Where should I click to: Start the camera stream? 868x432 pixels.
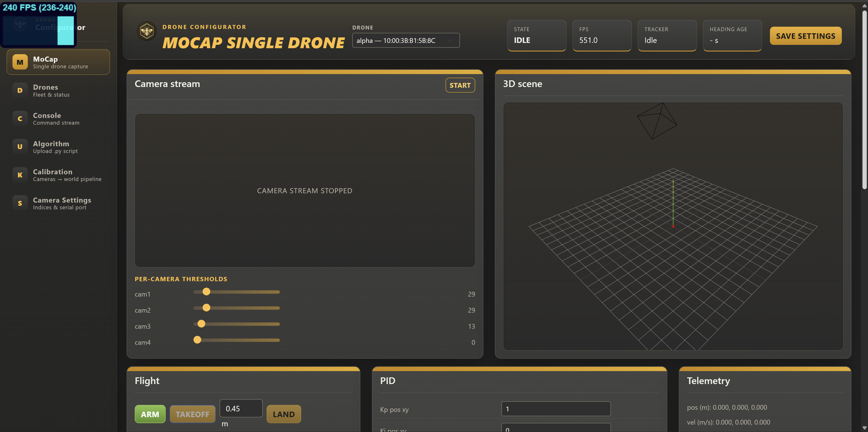point(460,85)
